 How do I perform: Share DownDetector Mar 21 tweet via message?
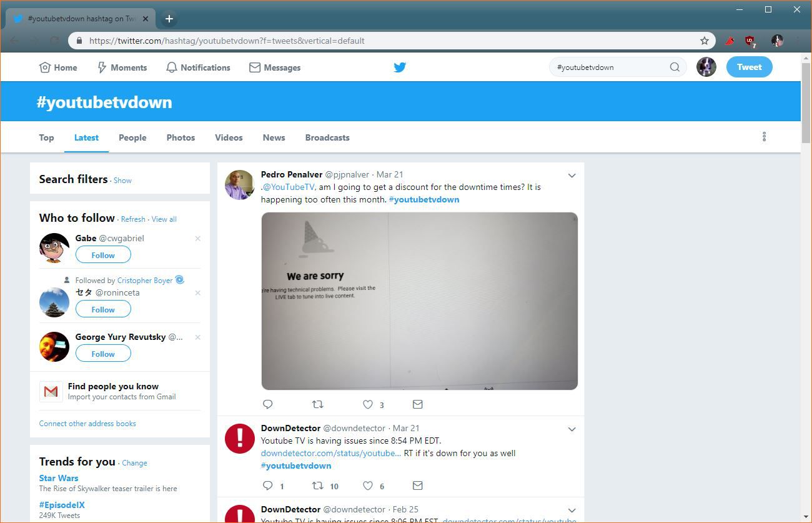418,486
